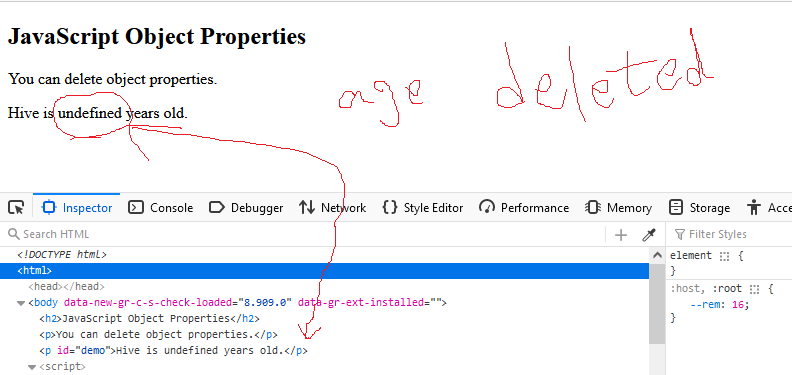The height and width of the screenshot is (375, 792).
Task: Click the paragraph You can delete object properties
Action: tap(113, 79)
